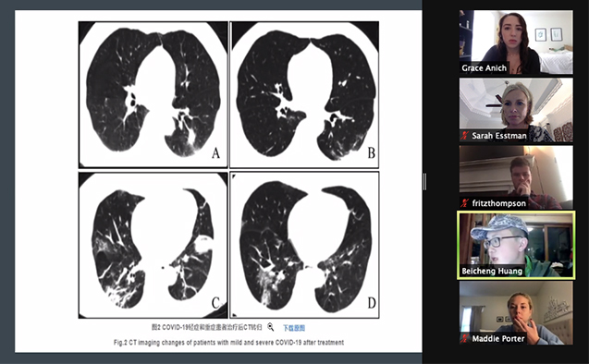Click CT scan panel D
The image size is (589, 364).
pos(304,245)
